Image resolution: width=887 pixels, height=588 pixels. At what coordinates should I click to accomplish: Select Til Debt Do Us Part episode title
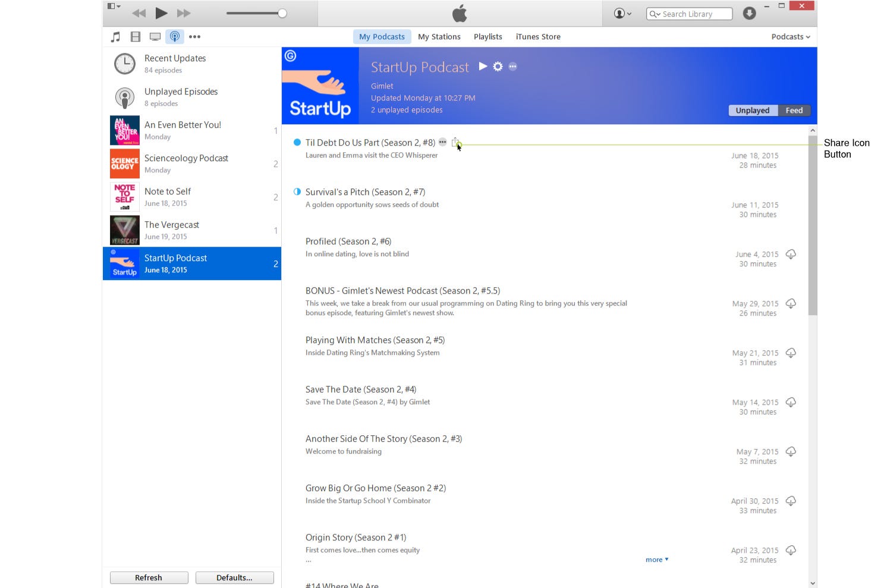pyautogui.click(x=370, y=143)
